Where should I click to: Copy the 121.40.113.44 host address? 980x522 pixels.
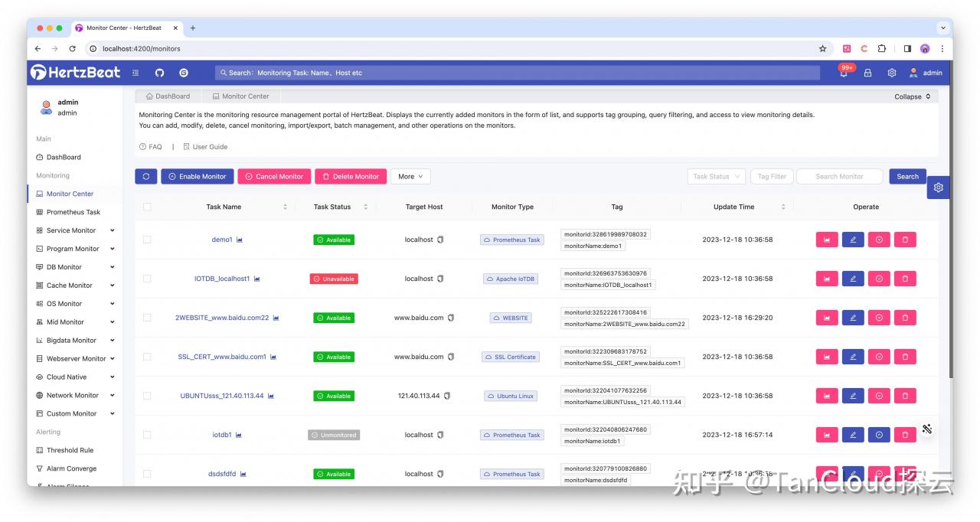(x=447, y=396)
